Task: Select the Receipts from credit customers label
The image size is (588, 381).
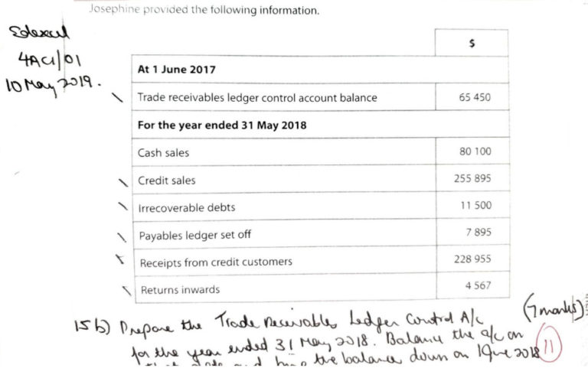Action: [215, 262]
